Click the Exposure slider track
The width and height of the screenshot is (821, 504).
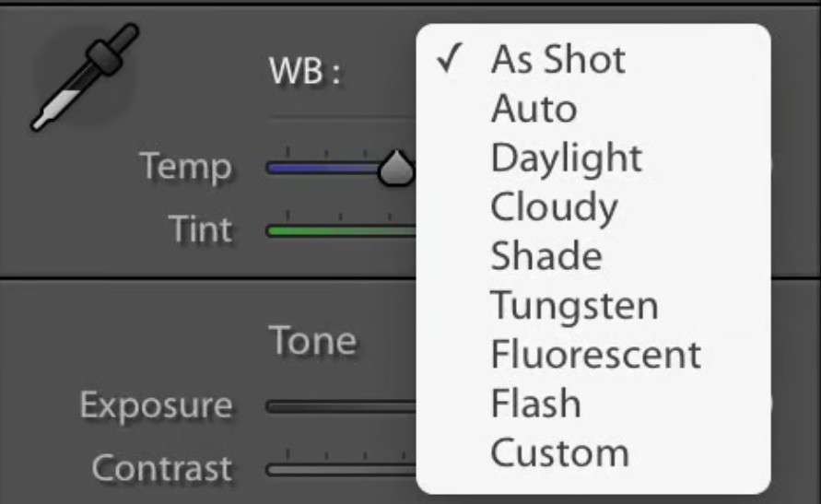pos(341,405)
